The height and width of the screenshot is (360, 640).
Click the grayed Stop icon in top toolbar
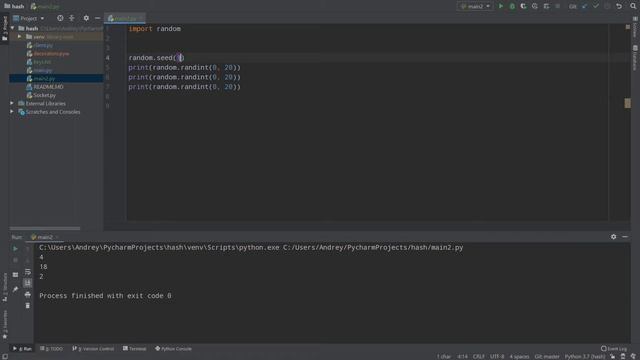[558, 6]
